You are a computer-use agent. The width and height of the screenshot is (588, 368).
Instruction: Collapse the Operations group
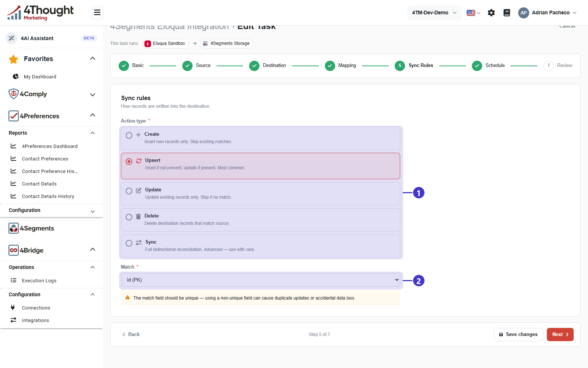point(93,267)
